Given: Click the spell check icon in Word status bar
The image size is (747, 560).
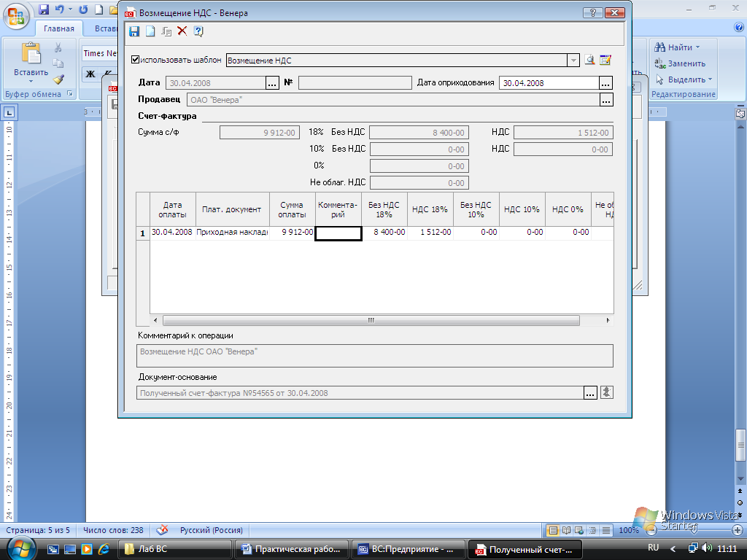Looking at the screenshot, I should [162, 529].
